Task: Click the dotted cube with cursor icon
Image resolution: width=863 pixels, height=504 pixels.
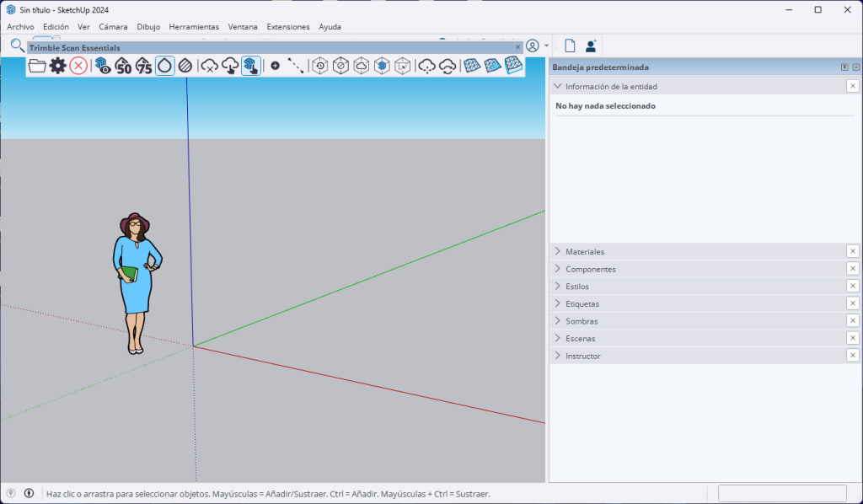Action: coord(403,66)
